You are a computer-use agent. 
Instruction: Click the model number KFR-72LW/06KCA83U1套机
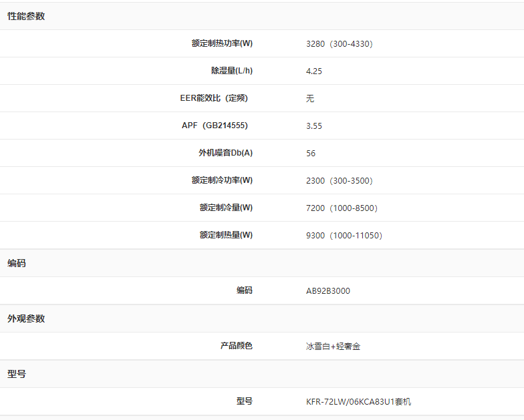tap(359, 402)
